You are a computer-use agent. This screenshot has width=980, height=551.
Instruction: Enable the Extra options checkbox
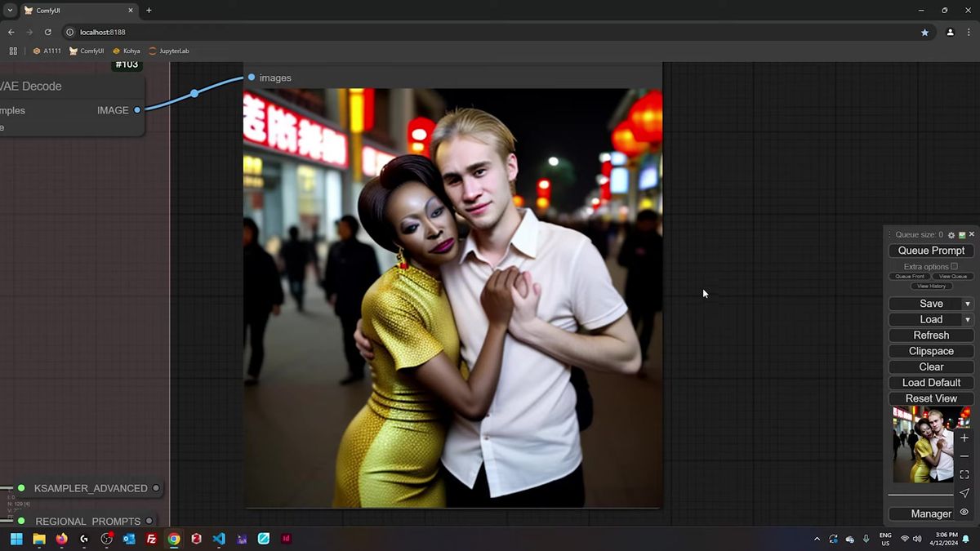coord(954,266)
